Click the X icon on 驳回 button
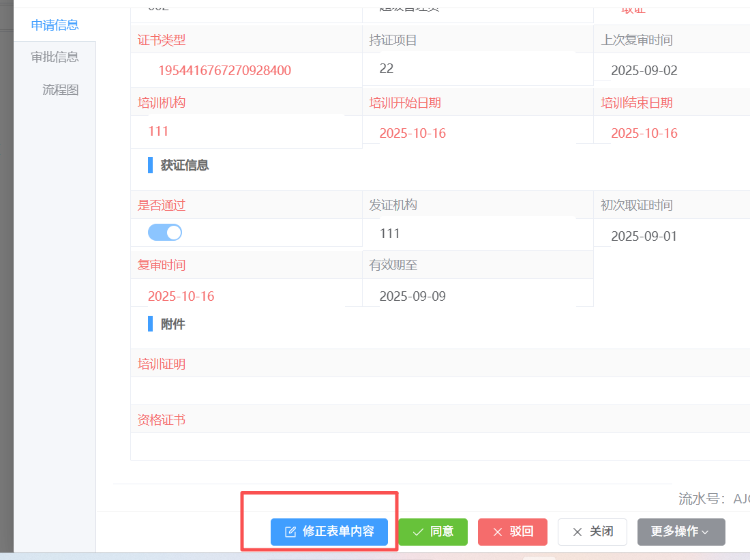This screenshot has width=750, height=560. [498, 532]
